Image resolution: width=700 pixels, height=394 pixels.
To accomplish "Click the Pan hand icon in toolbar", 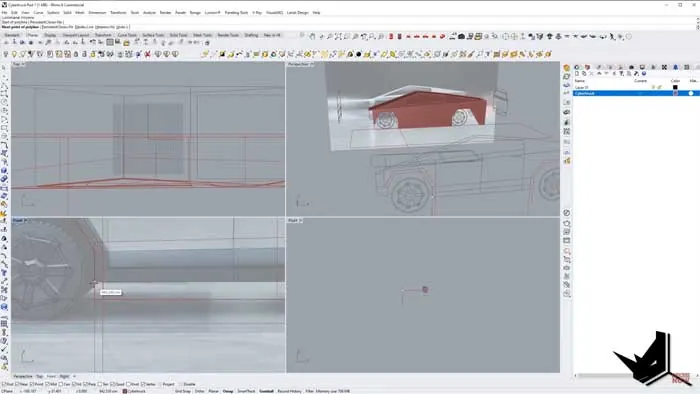I will pos(312,37).
